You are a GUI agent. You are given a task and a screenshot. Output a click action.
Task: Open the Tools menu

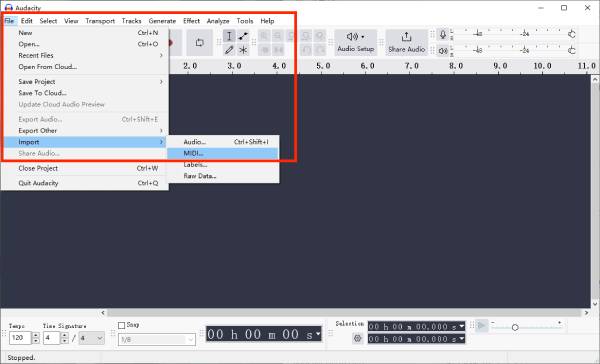coord(245,21)
